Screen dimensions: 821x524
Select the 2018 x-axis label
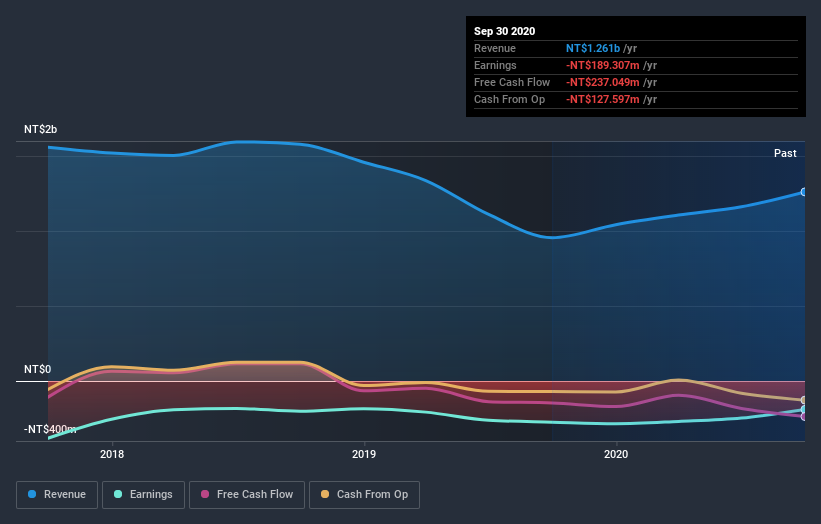point(112,454)
